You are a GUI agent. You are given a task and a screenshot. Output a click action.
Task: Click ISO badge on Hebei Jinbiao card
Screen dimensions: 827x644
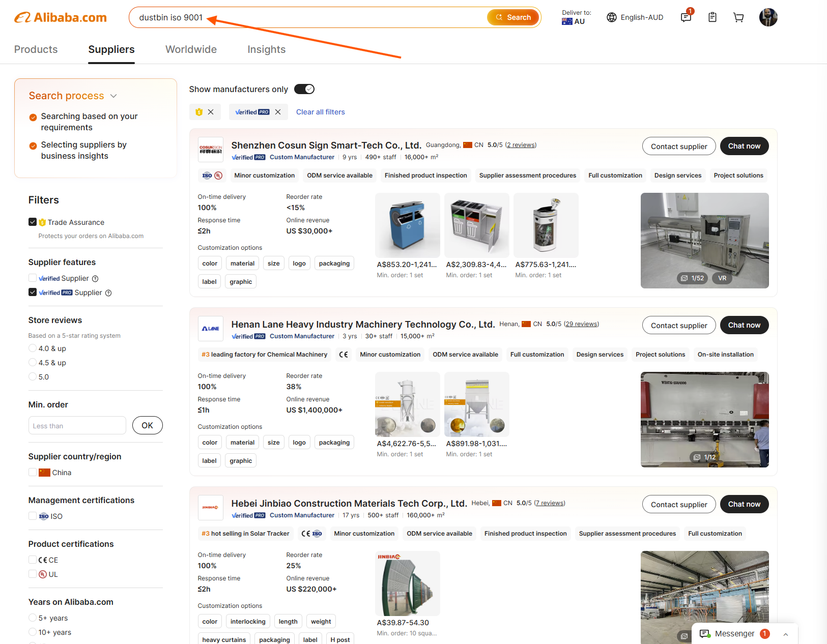tap(317, 534)
